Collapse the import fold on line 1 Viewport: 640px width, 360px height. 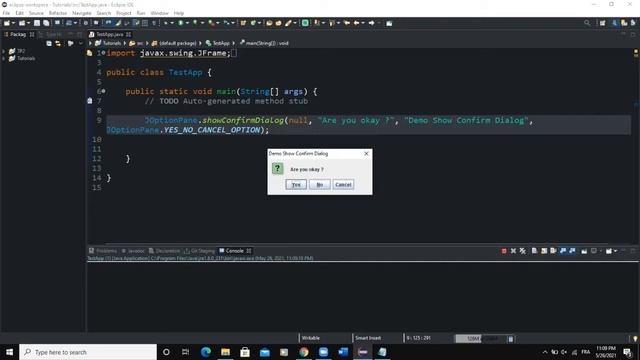(104, 53)
